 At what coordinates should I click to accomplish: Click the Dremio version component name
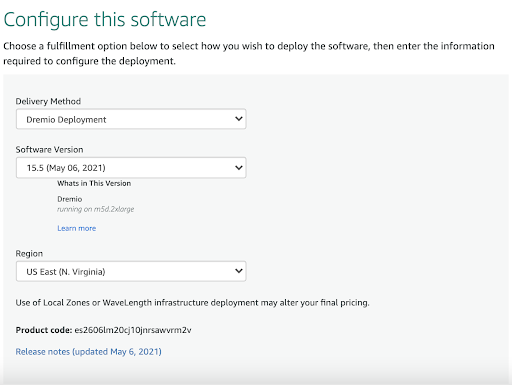point(70,199)
